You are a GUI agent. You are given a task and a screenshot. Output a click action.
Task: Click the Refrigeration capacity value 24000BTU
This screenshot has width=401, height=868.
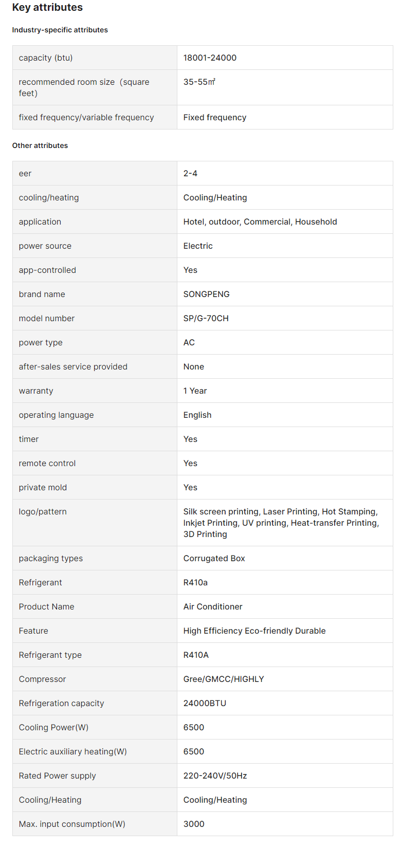pos(205,703)
